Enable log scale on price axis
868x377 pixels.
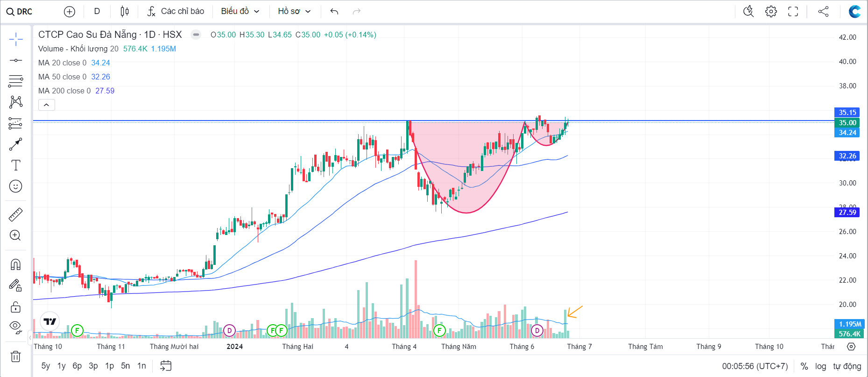(x=820, y=366)
